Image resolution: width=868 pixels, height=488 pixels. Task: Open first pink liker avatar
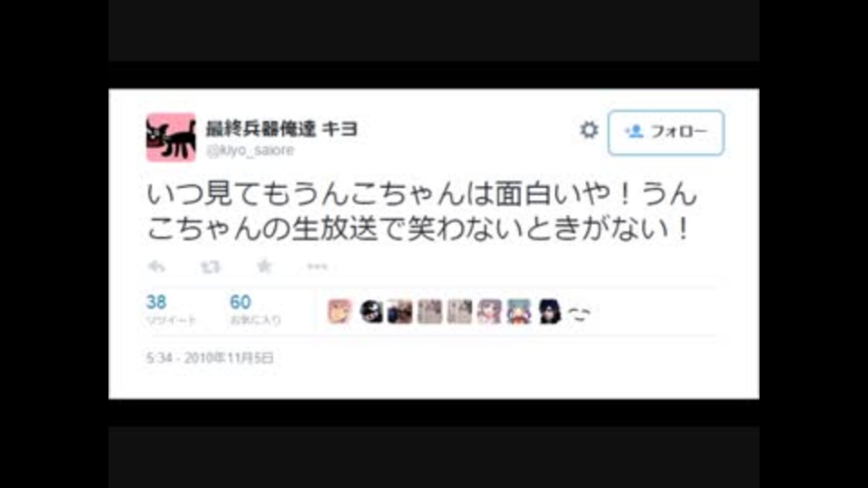(x=339, y=312)
